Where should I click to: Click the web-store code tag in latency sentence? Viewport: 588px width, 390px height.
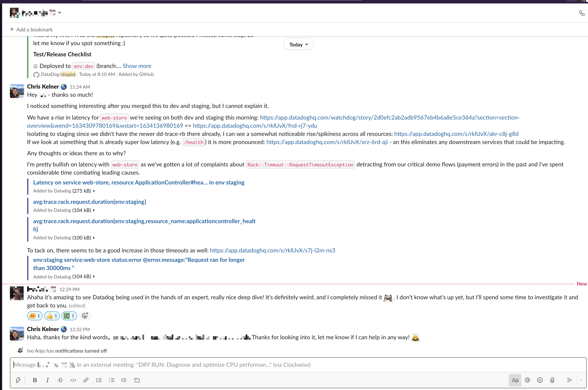[114, 118]
